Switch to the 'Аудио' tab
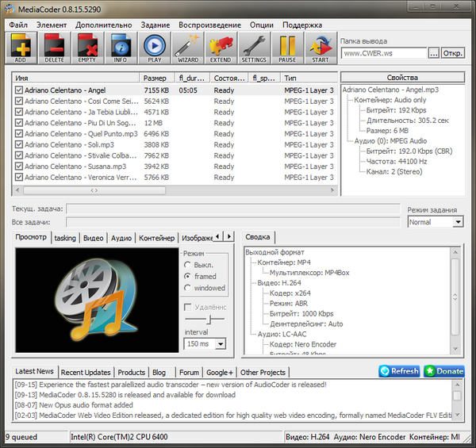The width and height of the screenshot is (476, 448). coord(121,238)
